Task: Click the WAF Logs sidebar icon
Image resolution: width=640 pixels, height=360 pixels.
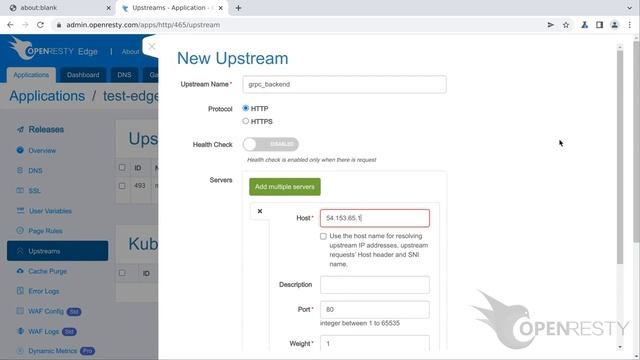Action: pyautogui.click(x=20, y=331)
